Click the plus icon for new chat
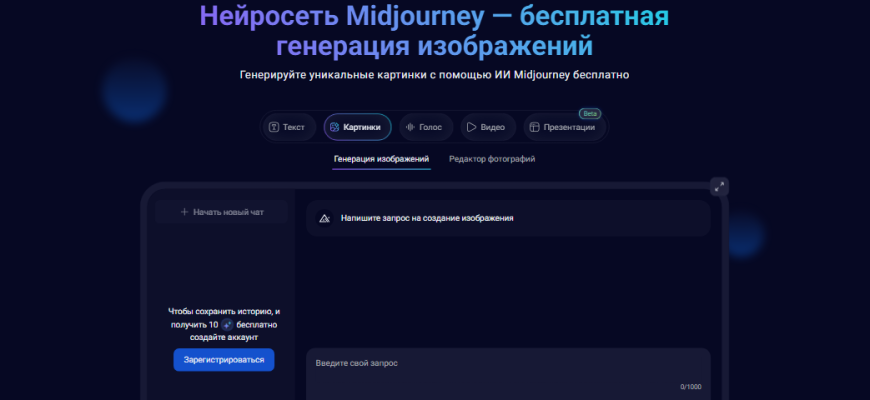870x400 pixels. [x=184, y=212]
